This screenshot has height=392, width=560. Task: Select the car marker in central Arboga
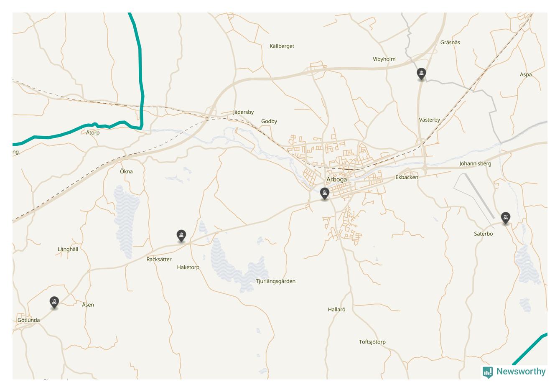click(324, 194)
